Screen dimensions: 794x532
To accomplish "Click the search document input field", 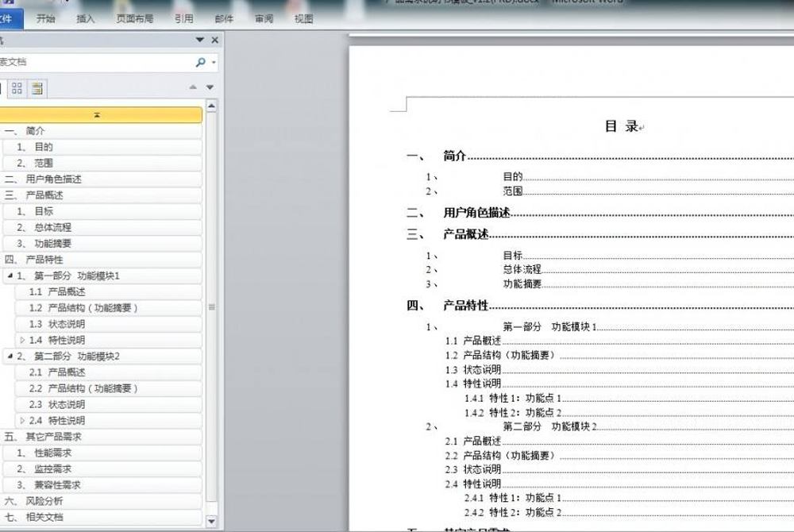I will [x=95, y=62].
